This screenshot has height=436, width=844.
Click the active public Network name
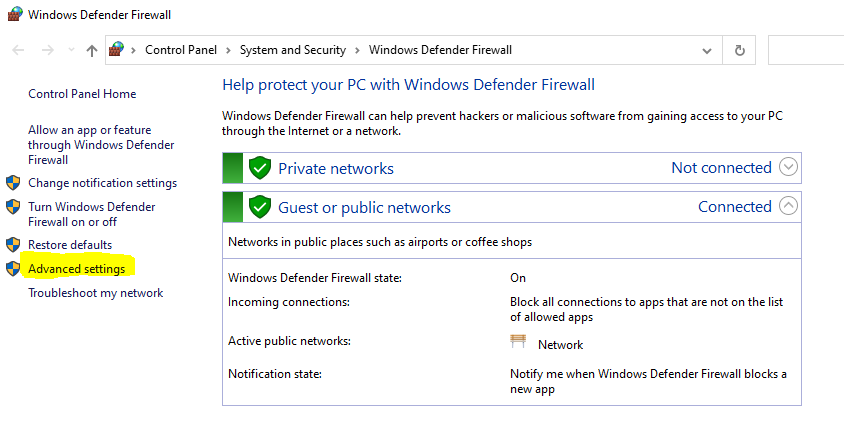pyautogui.click(x=560, y=345)
